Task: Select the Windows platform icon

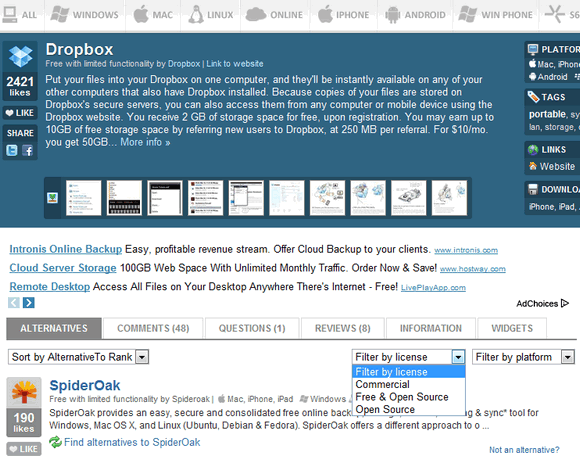Action: 60,14
